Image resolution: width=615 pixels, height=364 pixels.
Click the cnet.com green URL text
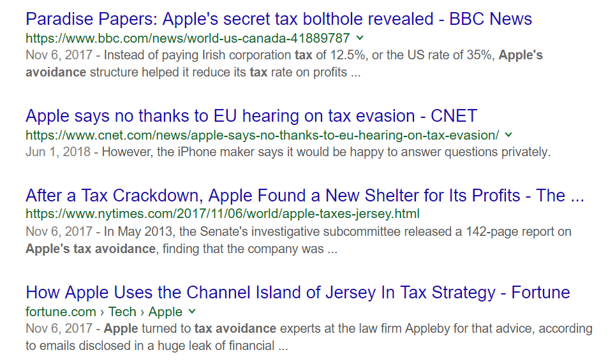coord(262,135)
